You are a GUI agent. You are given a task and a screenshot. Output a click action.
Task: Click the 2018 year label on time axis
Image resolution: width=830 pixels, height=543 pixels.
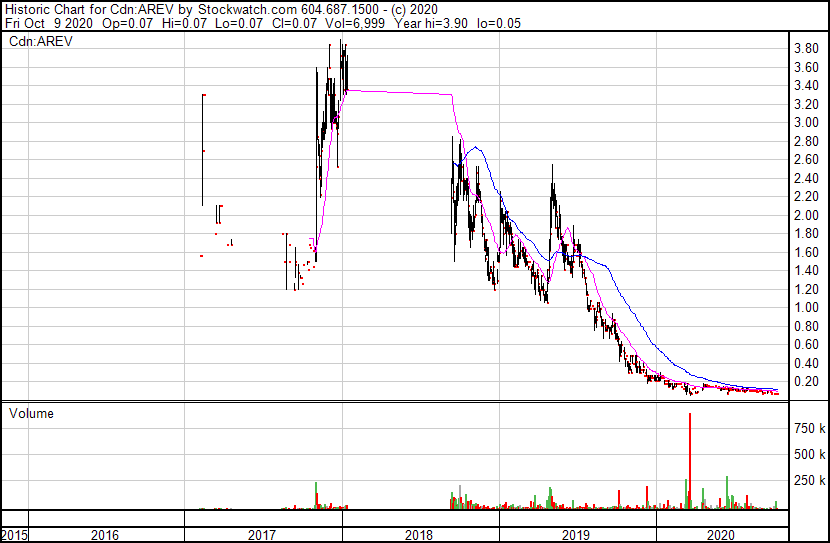pos(419,535)
